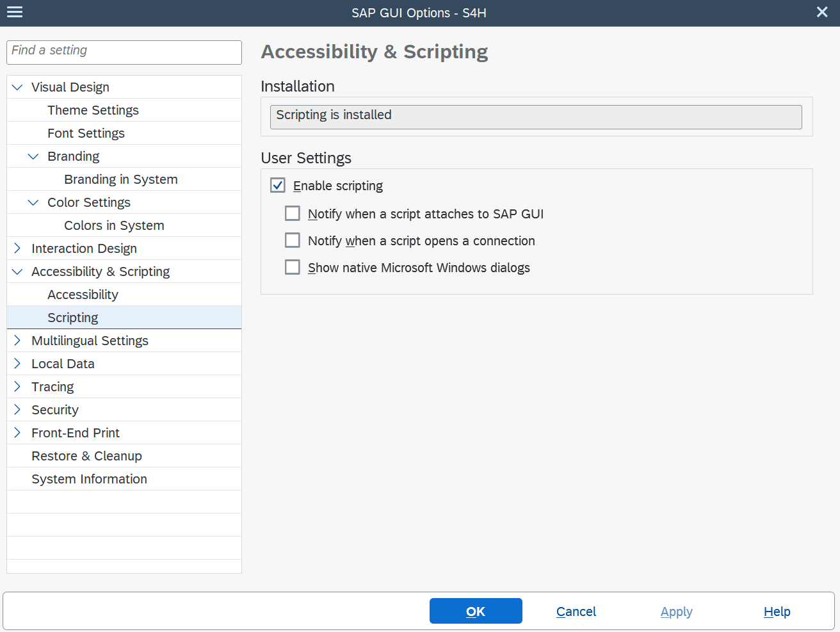Click the Cancel button
This screenshot has width=840, height=632.
click(x=576, y=612)
